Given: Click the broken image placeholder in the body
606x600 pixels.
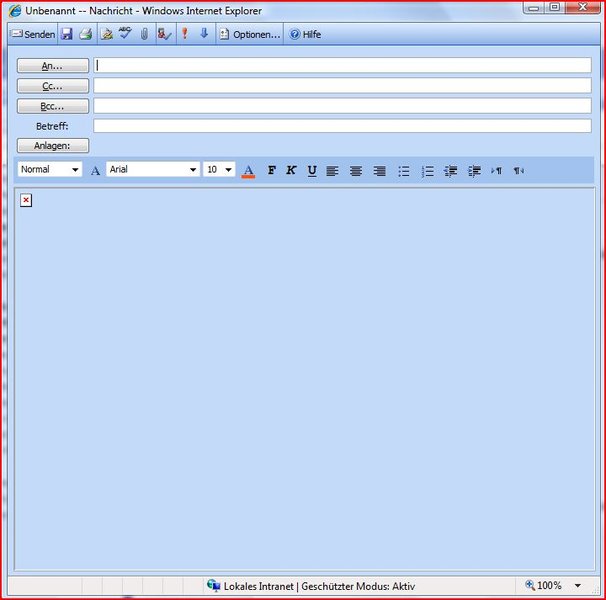Looking at the screenshot, I should [x=26, y=200].
